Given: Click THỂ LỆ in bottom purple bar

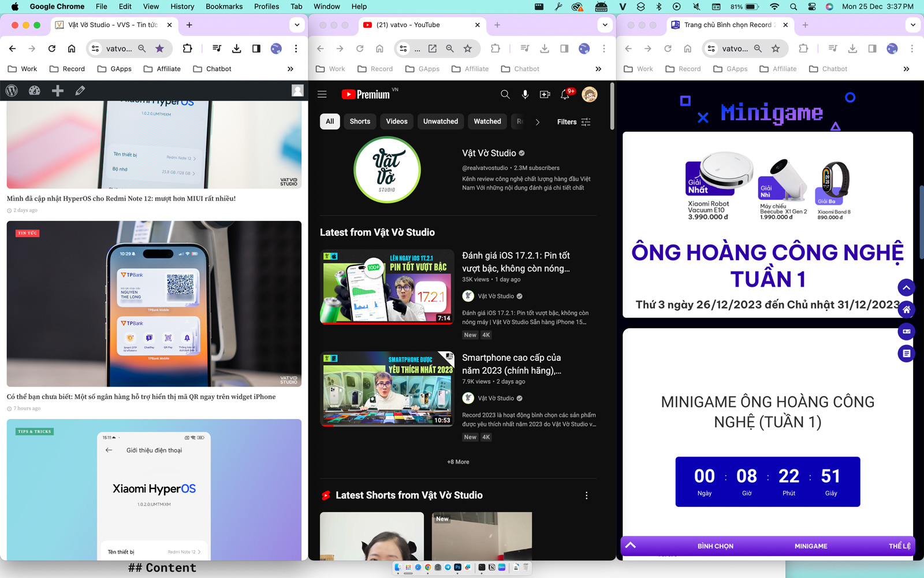Looking at the screenshot, I should point(900,546).
